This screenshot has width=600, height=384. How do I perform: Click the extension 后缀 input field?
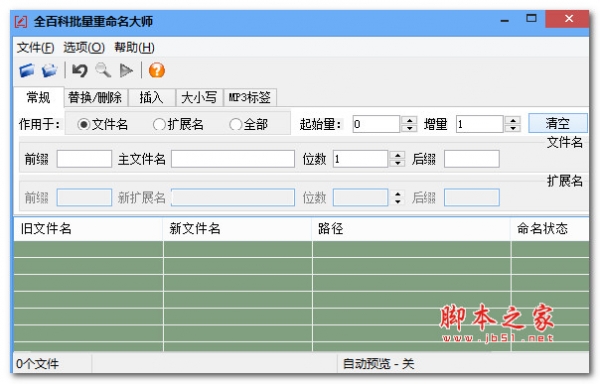(471, 197)
